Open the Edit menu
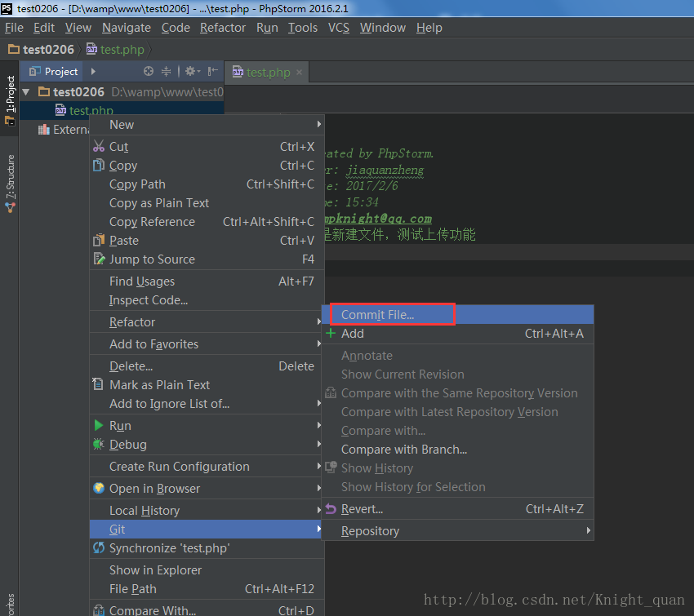Screen dimensions: 694x616 [x=44, y=28]
